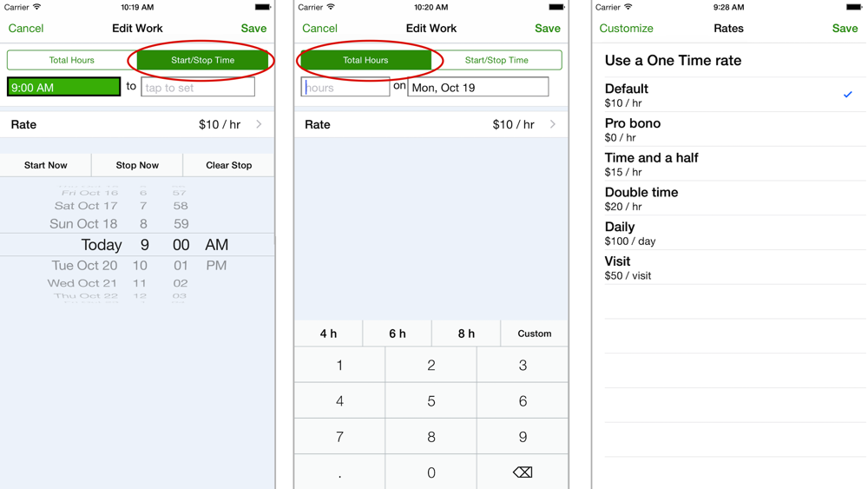Viewport: 868px width, 489px height.
Task: Tap the backspace icon on the keypad
Action: 522,472
